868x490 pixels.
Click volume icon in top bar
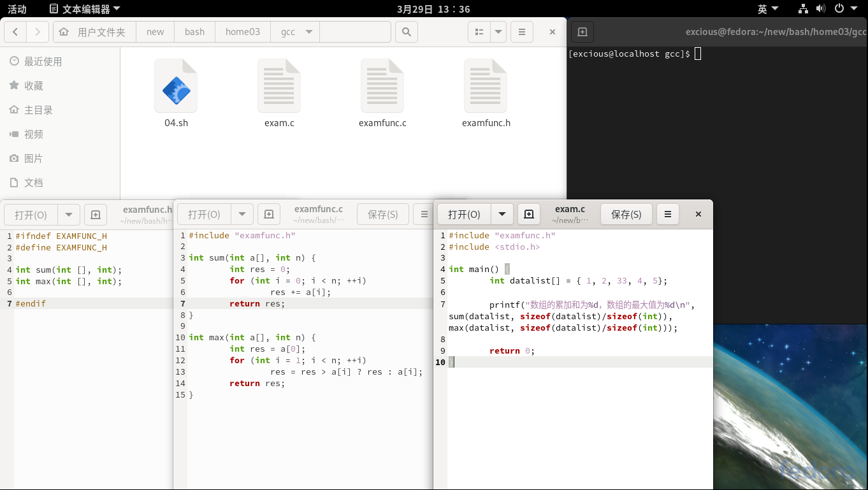pos(821,9)
